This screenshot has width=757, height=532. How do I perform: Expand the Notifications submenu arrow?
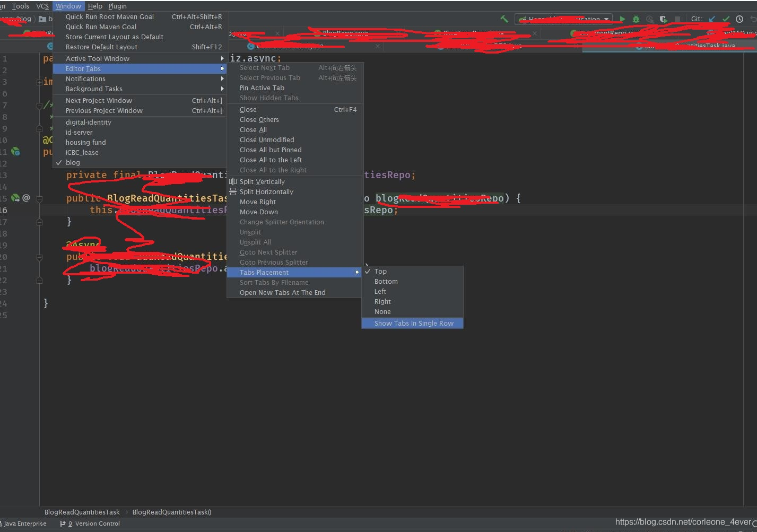[222, 79]
